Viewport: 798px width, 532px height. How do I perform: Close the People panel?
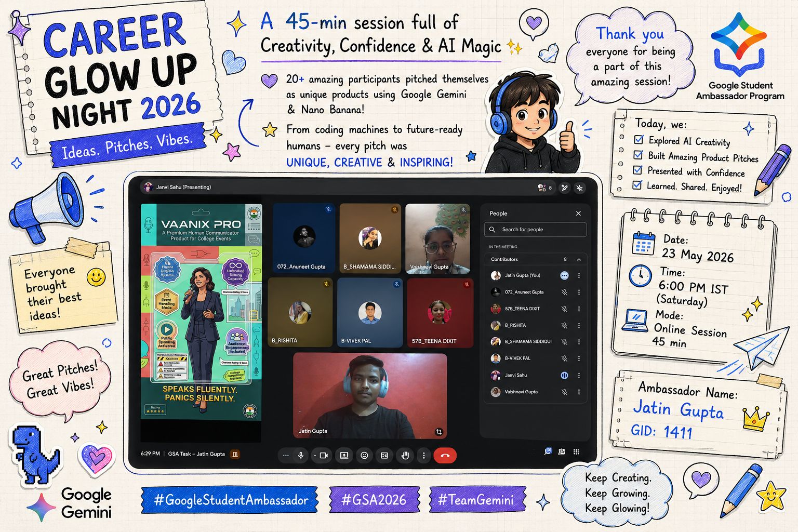click(578, 214)
